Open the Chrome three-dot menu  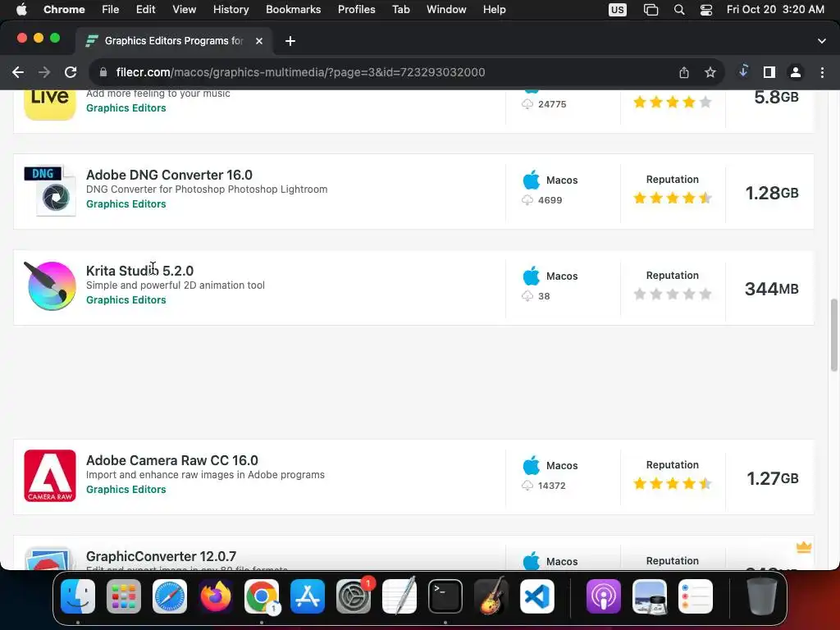pos(822,72)
